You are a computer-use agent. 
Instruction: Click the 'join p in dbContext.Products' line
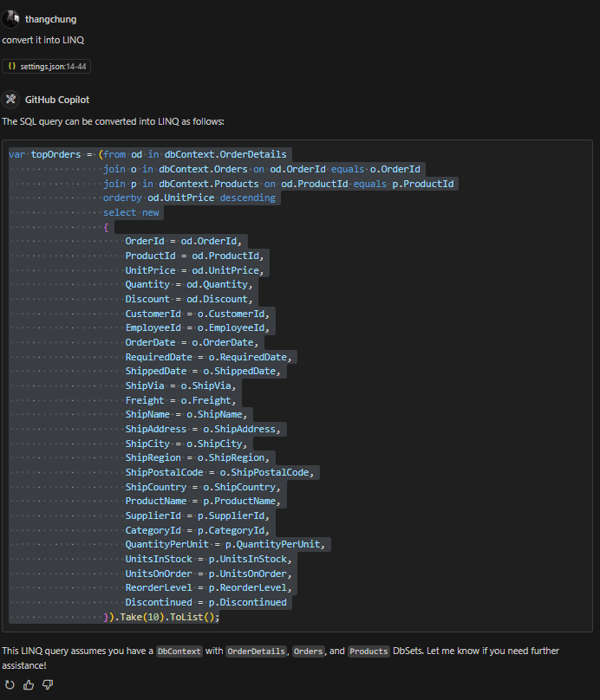point(278,184)
